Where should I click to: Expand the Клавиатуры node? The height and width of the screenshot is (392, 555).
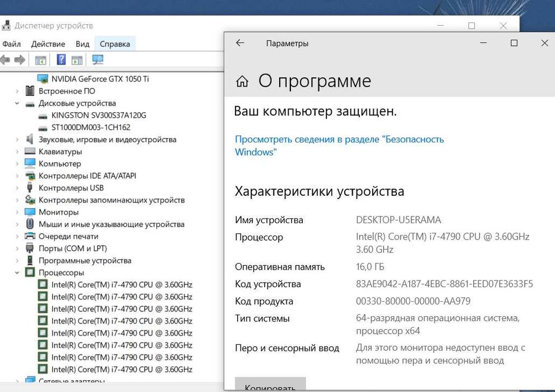pos(17,151)
